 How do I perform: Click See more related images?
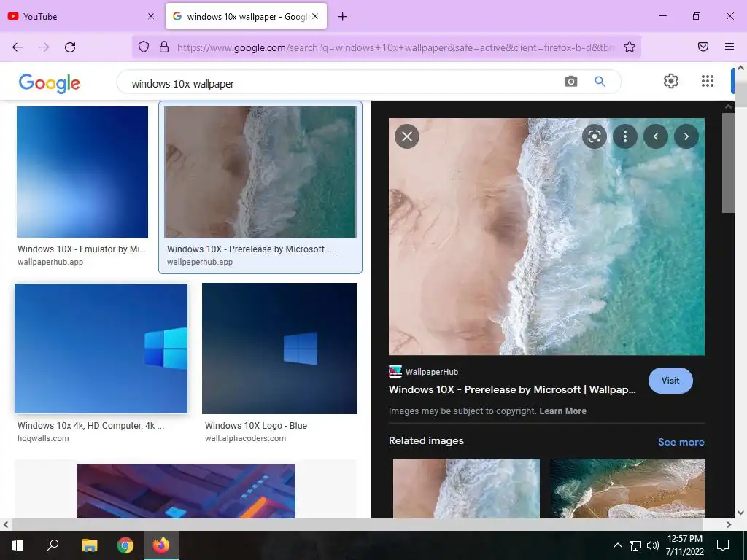point(681,442)
